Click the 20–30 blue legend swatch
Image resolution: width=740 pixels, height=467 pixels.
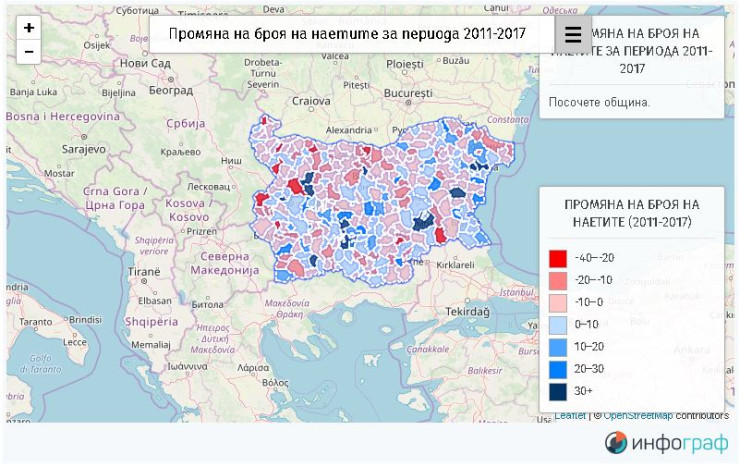558,369
